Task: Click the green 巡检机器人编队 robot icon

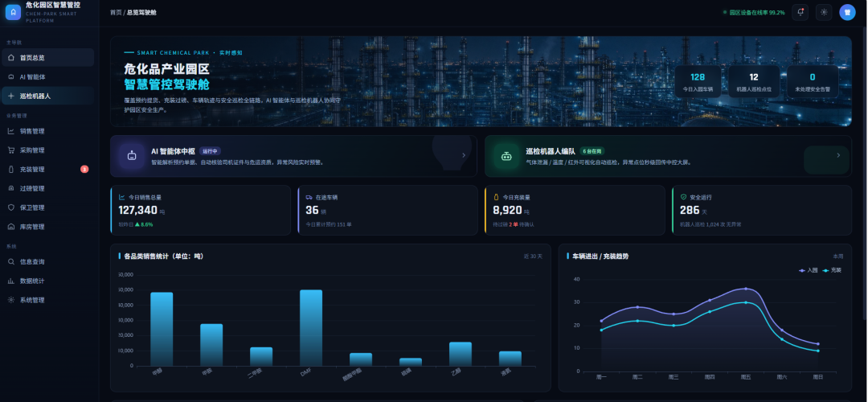Action: 506,156
